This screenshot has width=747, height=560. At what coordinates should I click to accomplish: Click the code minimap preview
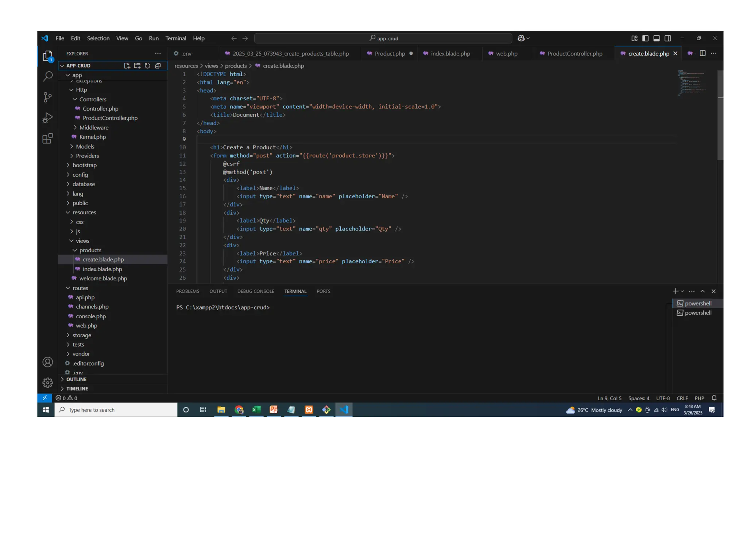692,83
